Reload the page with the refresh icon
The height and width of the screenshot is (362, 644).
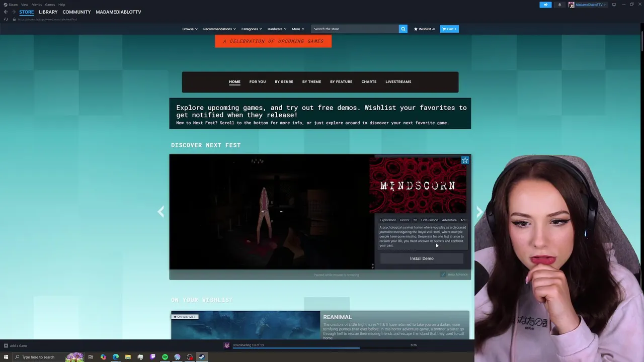click(6, 19)
